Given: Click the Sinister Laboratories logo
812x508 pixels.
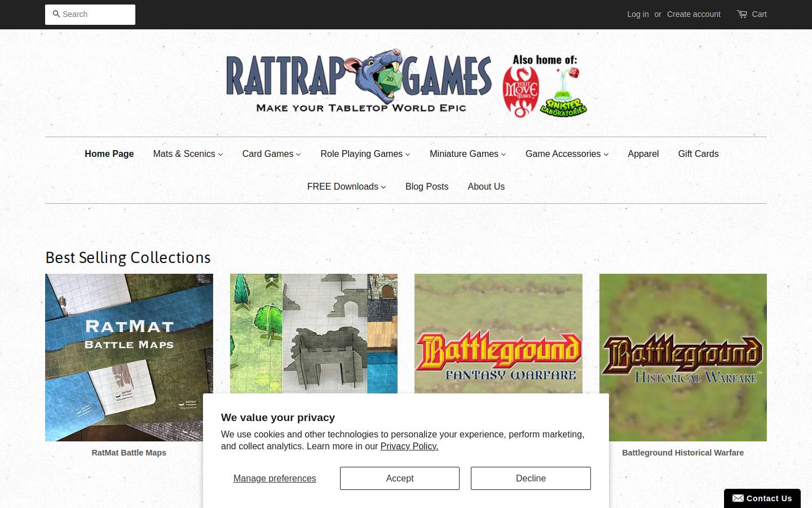Looking at the screenshot, I should click(563, 93).
